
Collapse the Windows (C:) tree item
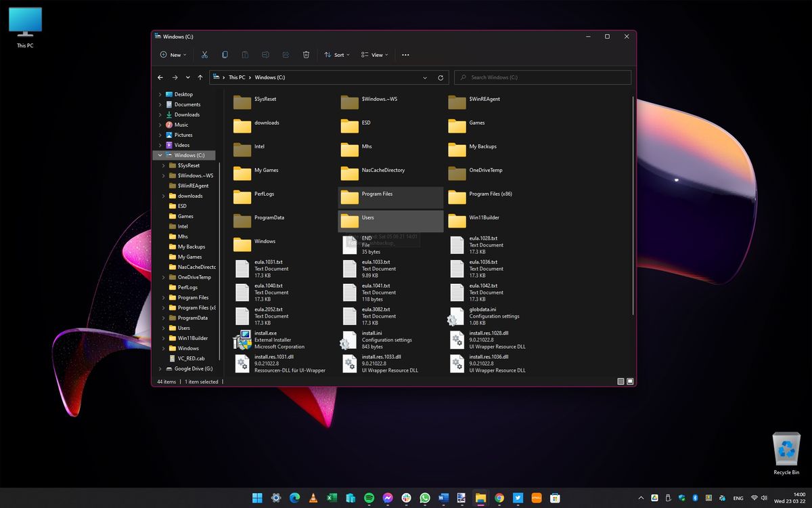point(158,155)
